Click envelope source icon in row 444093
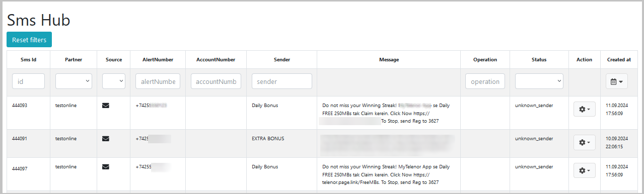Image resolution: width=644 pixels, height=194 pixels. pos(106,106)
